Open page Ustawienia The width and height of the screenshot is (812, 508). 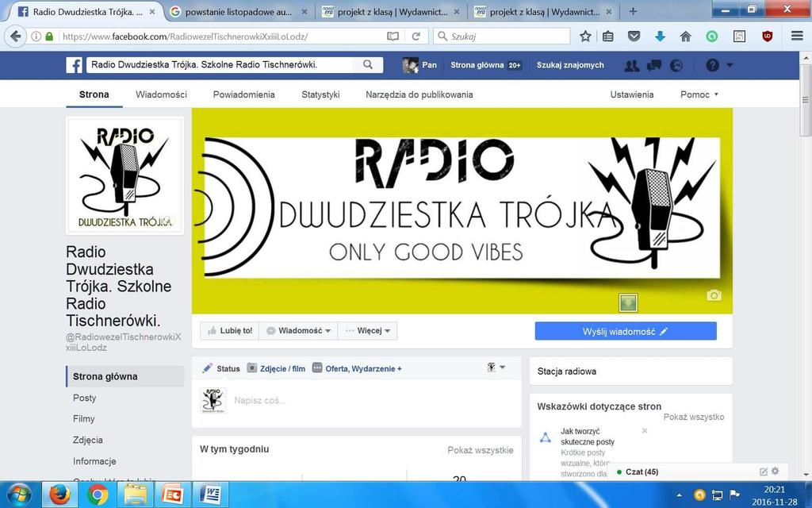click(x=632, y=94)
